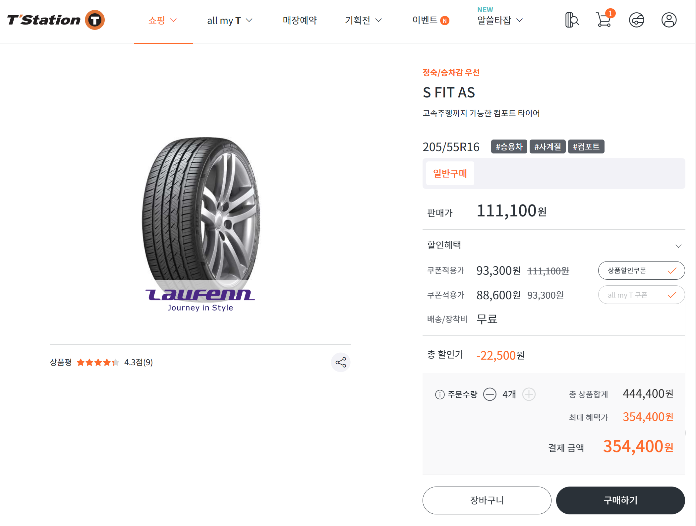The image size is (696, 526).
Task: Click the star rating next to 상품평
Action: [x=98, y=363]
